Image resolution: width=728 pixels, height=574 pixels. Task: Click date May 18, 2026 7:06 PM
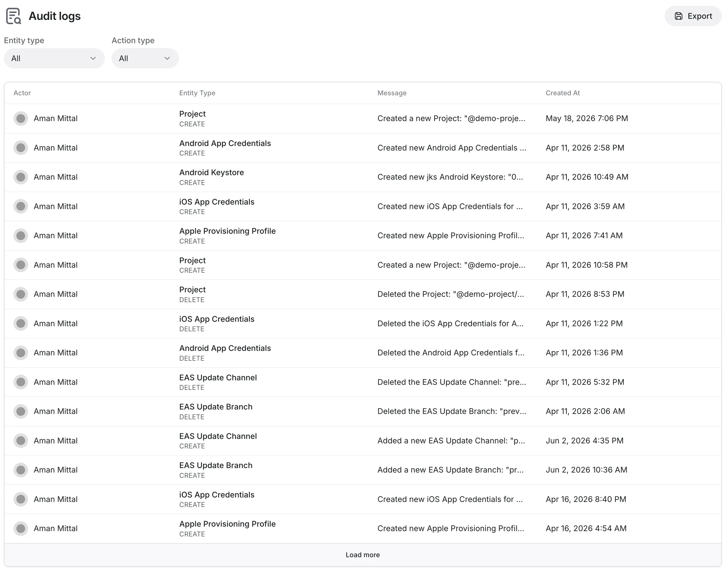tap(587, 119)
